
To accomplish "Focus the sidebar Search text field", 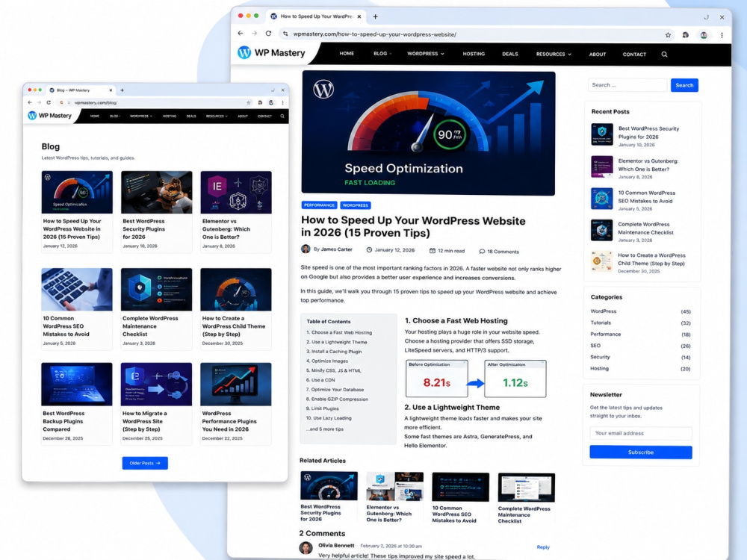I will pos(627,85).
